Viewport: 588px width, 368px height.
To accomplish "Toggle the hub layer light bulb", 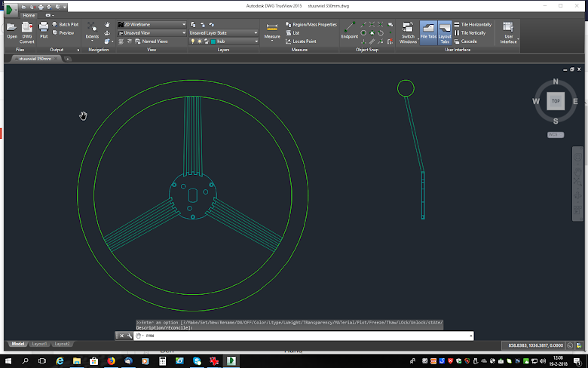I will coord(193,41).
